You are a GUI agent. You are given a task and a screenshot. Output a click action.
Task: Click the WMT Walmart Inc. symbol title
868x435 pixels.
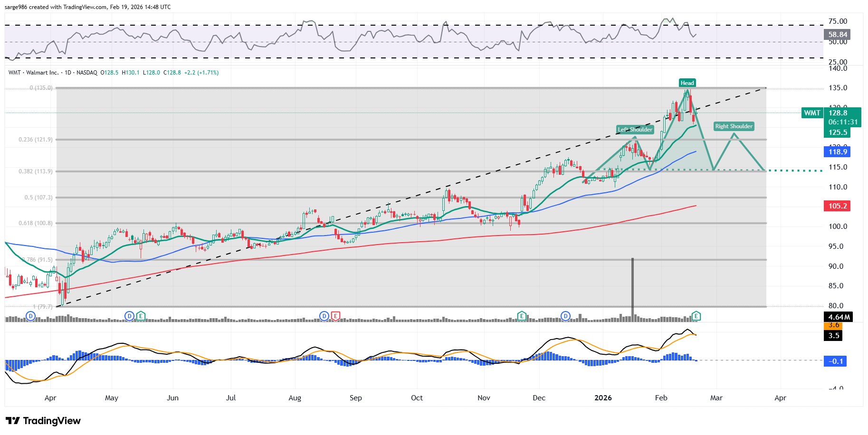(33, 73)
